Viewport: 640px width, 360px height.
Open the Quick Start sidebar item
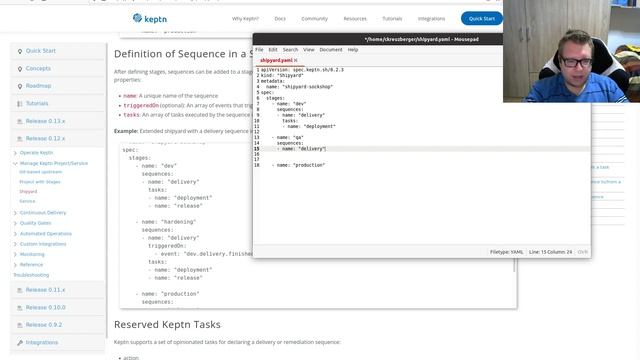(x=40, y=51)
